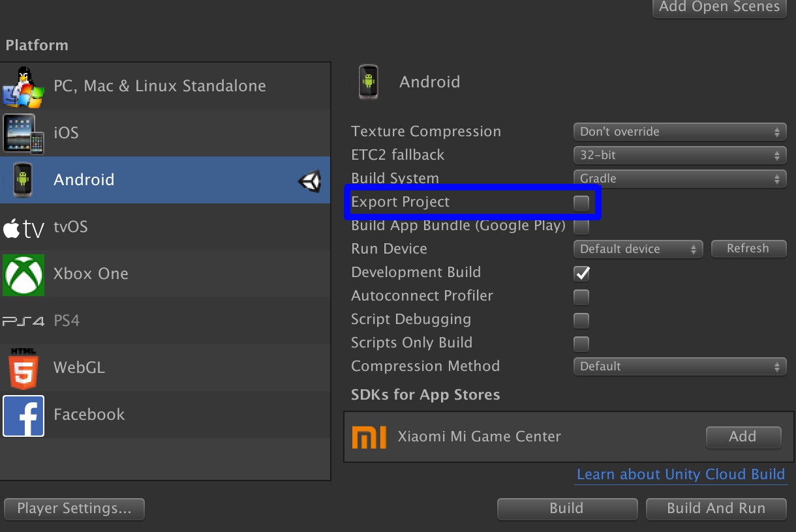Select the Xbox One platform row
Viewport: 796px width, 532px height.
pyautogui.click(x=166, y=274)
